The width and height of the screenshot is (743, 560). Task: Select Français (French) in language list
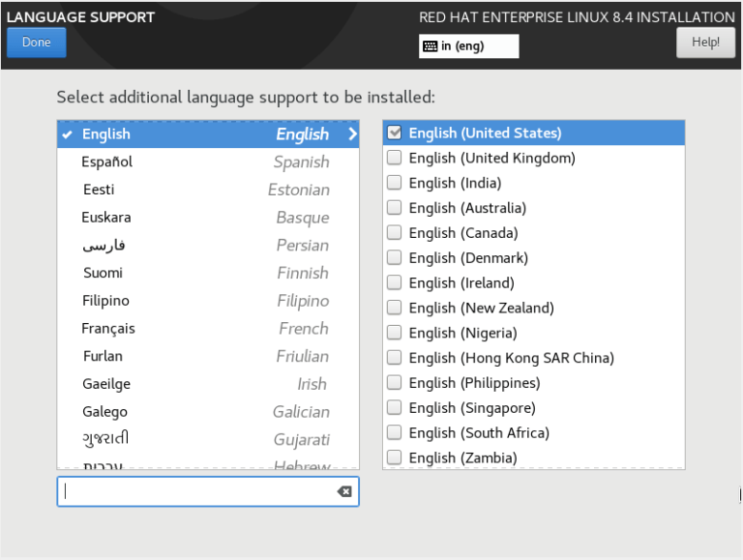[x=208, y=328]
